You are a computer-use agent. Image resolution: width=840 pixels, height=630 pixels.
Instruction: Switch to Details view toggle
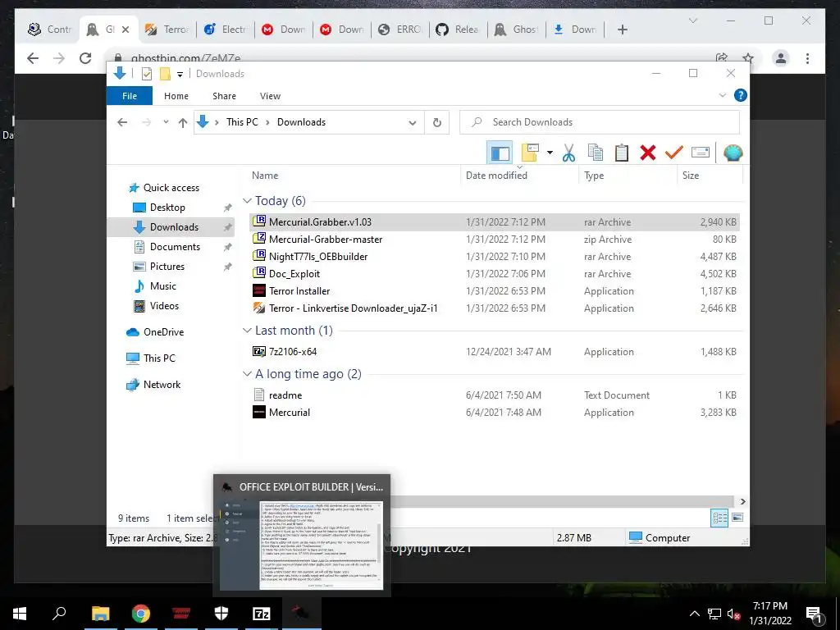(x=719, y=518)
